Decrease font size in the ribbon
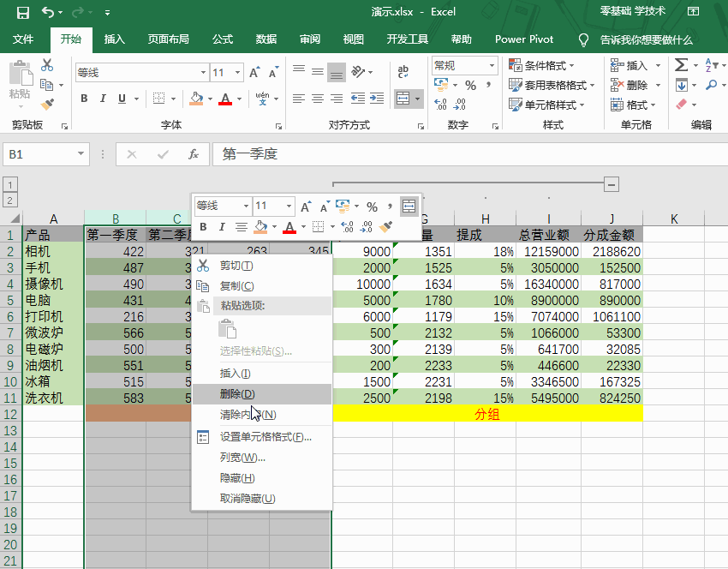This screenshot has width=728, height=569. pyautogui.click(x=273, y=73)
